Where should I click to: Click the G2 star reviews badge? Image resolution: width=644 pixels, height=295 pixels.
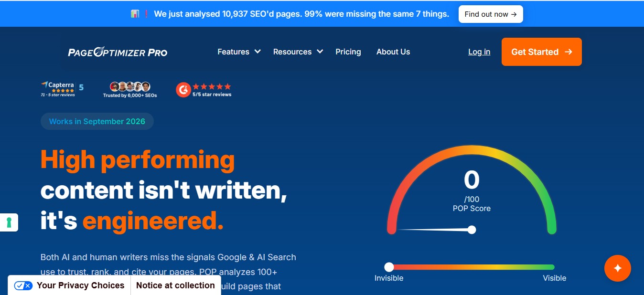coord(204,89)
